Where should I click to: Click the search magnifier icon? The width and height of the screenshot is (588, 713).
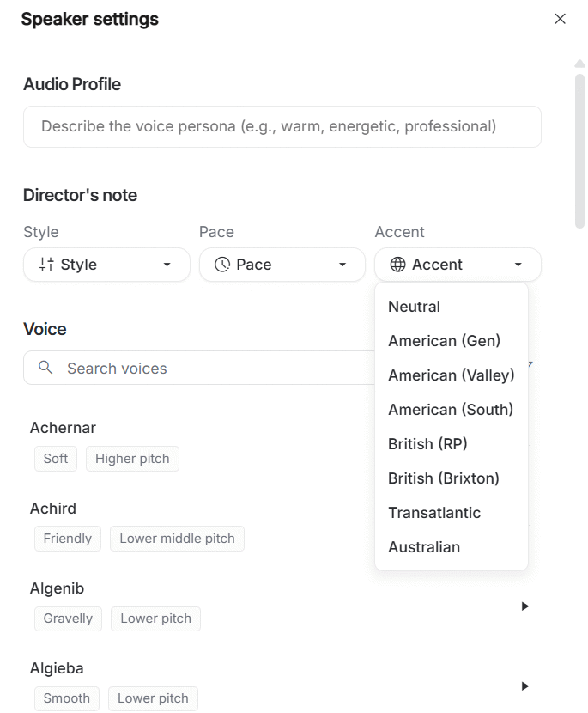click(x=46, y=368)
